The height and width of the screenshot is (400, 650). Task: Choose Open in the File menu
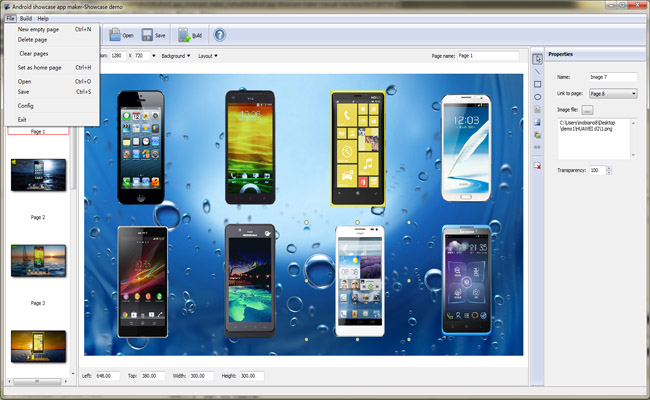coord(54,82)
